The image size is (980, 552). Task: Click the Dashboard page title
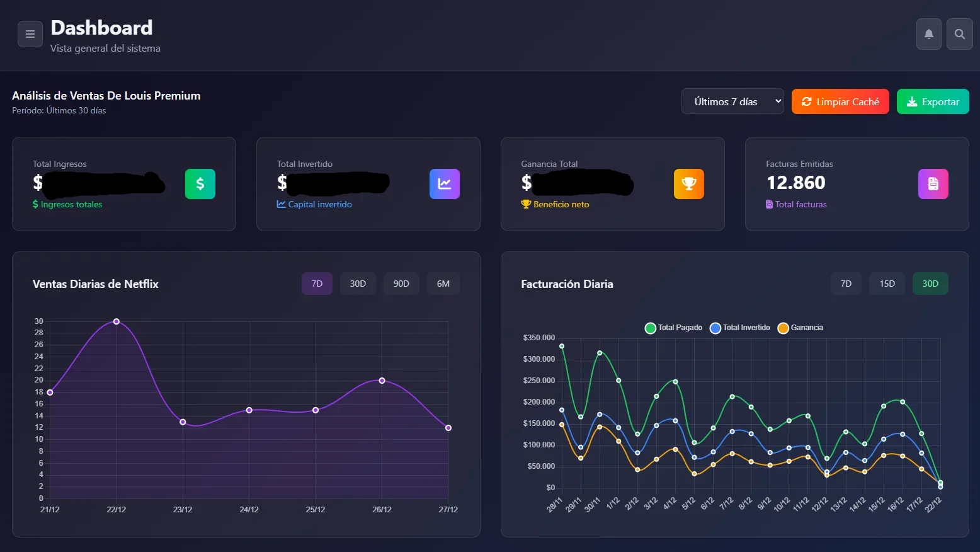click(x=101, y=28)
